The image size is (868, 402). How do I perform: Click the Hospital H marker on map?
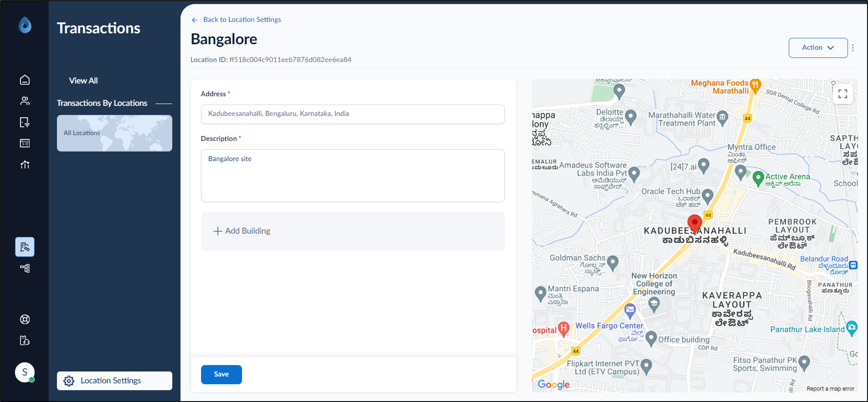(564, 329)
